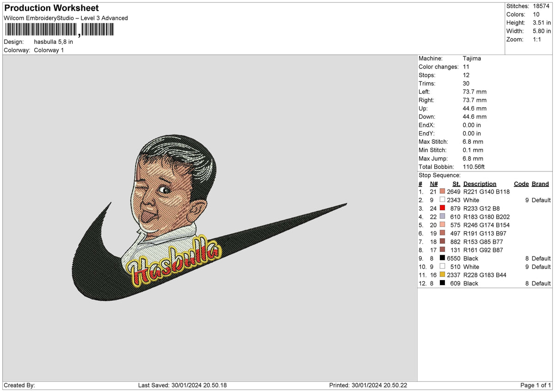Click the 'Right:' measurement label
555x392 pixels.
tap(426, 100)
